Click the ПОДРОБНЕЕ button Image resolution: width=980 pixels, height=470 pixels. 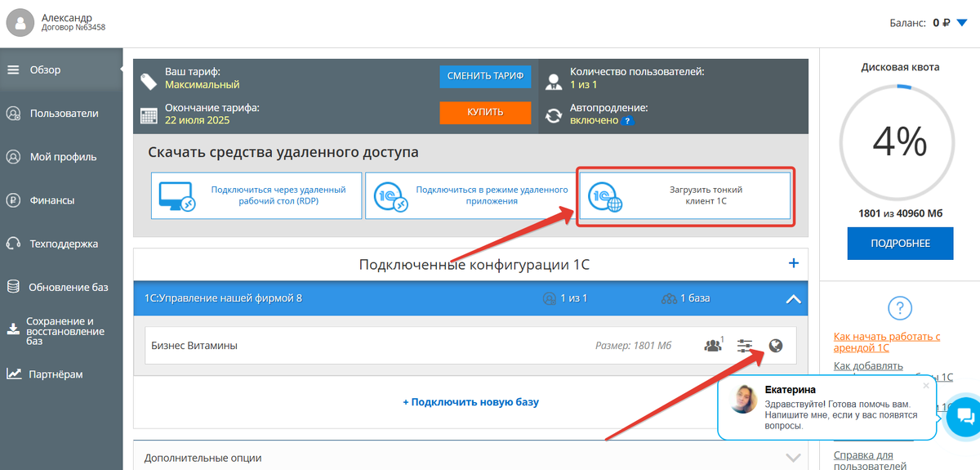pyautogui.click(x=900, y=244)
